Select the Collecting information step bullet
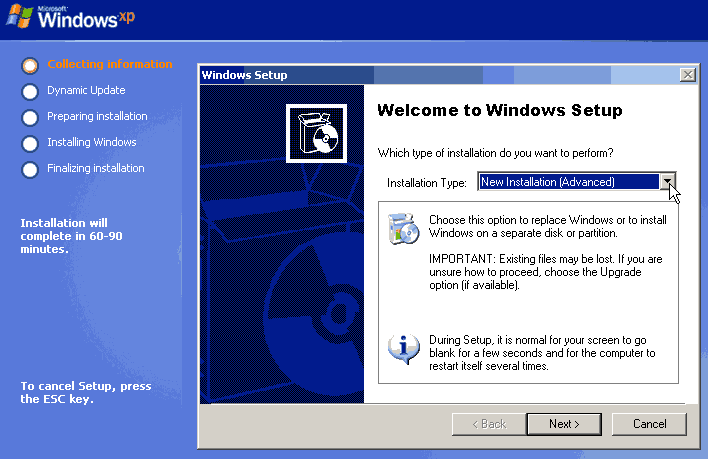This screenshot has width=708, height=459. pyautogui.click(x=30, y=66)
